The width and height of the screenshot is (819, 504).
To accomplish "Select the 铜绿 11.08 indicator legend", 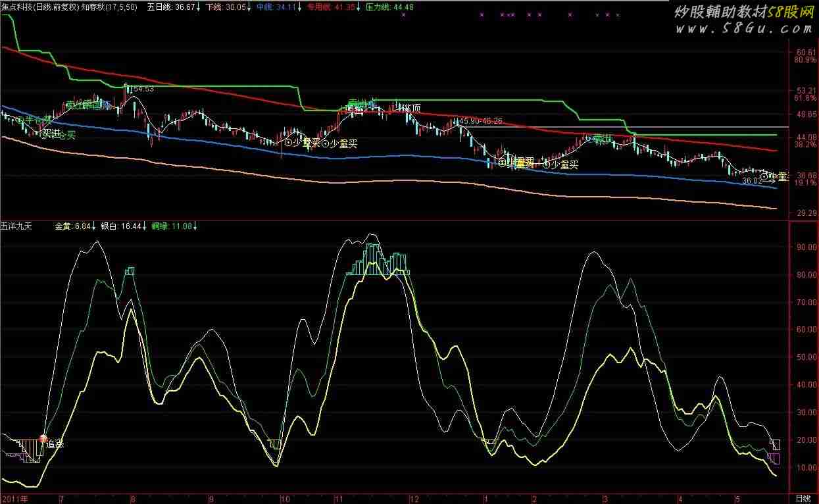I will click(173, 226).
